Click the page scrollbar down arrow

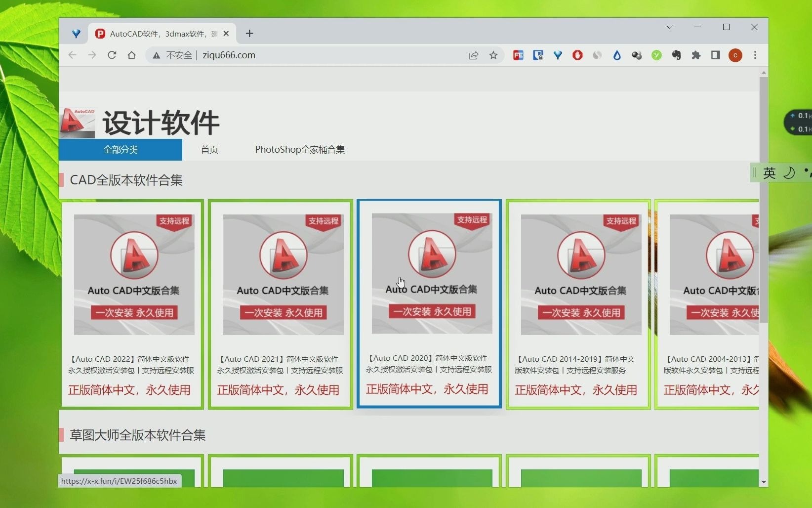pyautogui.click(x=764, y=482)
